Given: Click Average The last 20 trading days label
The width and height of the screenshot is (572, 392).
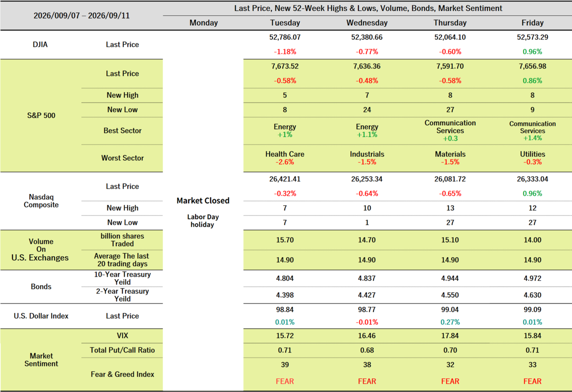Looking at the screenshot, I should click(121, 260).
